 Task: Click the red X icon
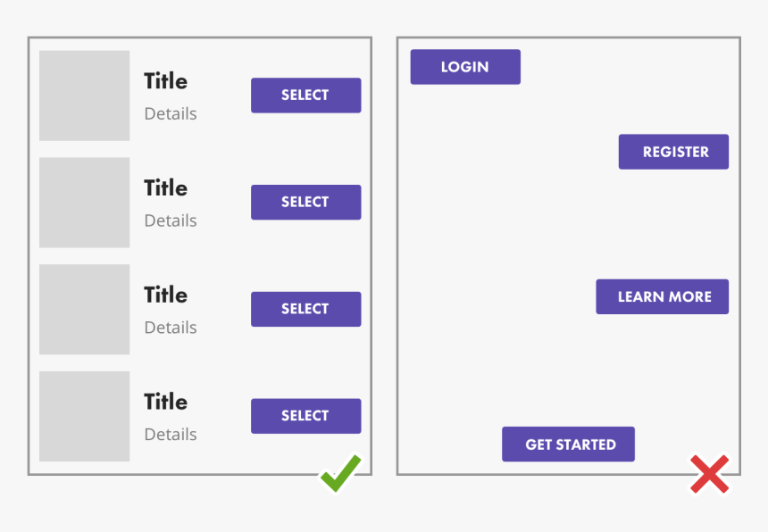(709, 474)
